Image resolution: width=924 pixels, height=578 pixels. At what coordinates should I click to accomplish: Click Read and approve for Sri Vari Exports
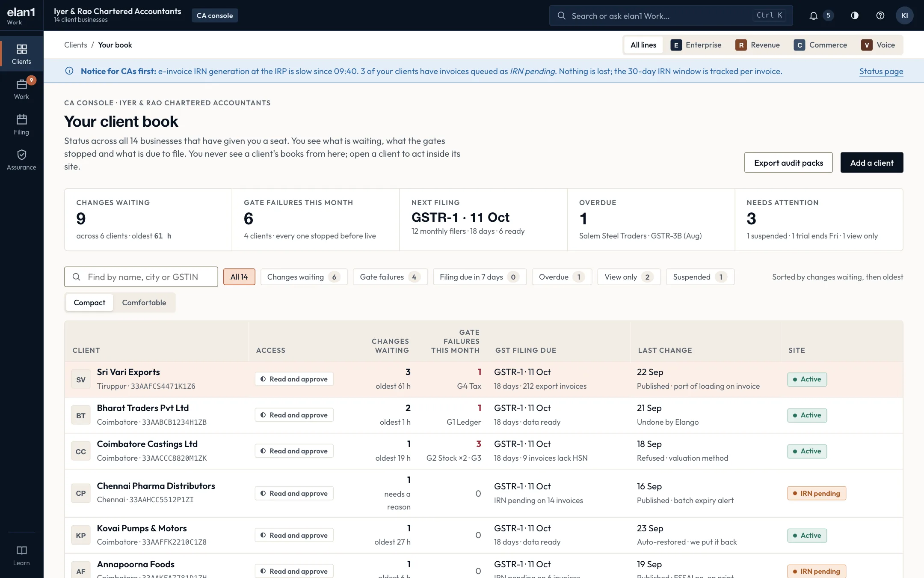click(294, 379)
